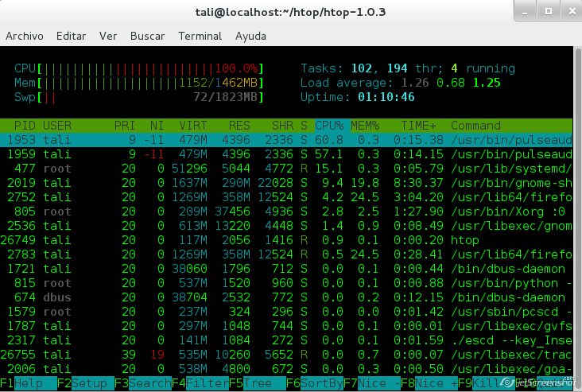Open the Ver menu
Screen dimensions: 582x392
108,36
